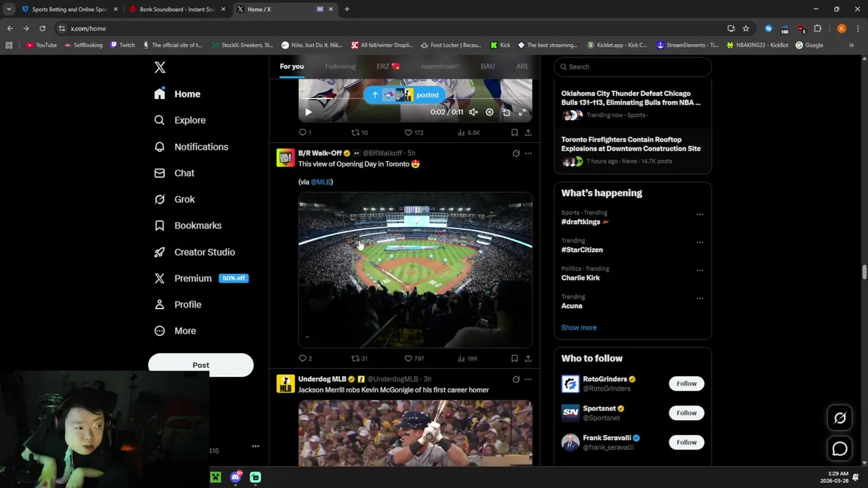
Task: Share the top video post
Action: click(528, 133)
